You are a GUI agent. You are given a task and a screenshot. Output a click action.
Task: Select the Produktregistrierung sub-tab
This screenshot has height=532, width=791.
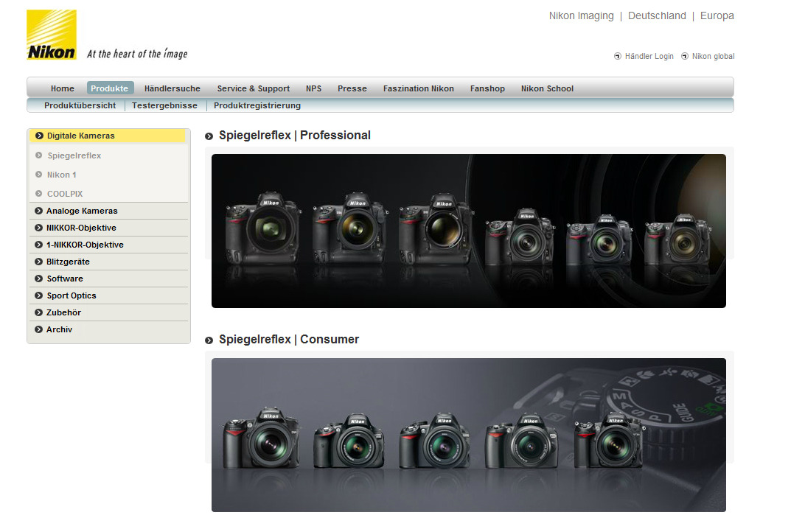[x=257, y=105]
